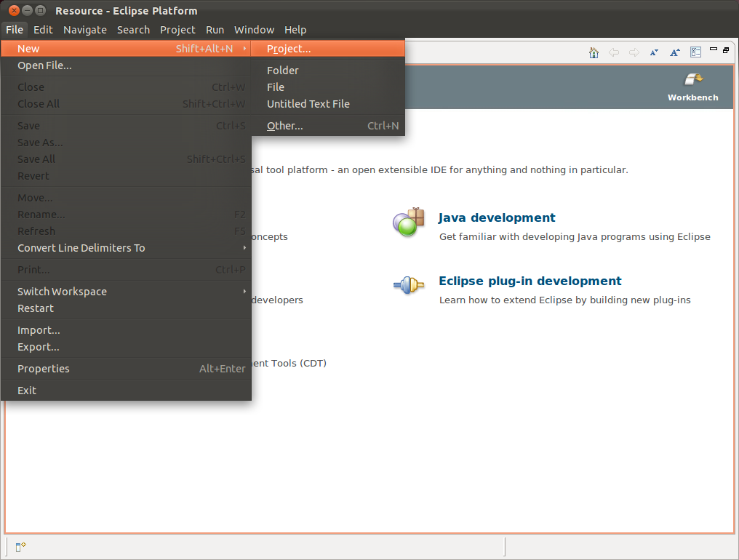Viewport: 739px width, 560px height.
Task: Select Import... in the File menu
Action: click(126, 330)
